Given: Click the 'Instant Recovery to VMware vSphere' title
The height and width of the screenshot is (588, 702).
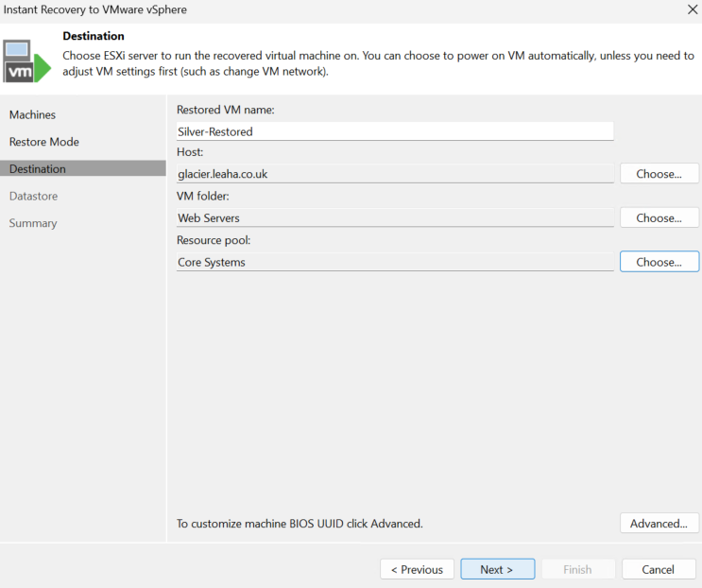Looking at the screenshot, I should coord(94,9).
